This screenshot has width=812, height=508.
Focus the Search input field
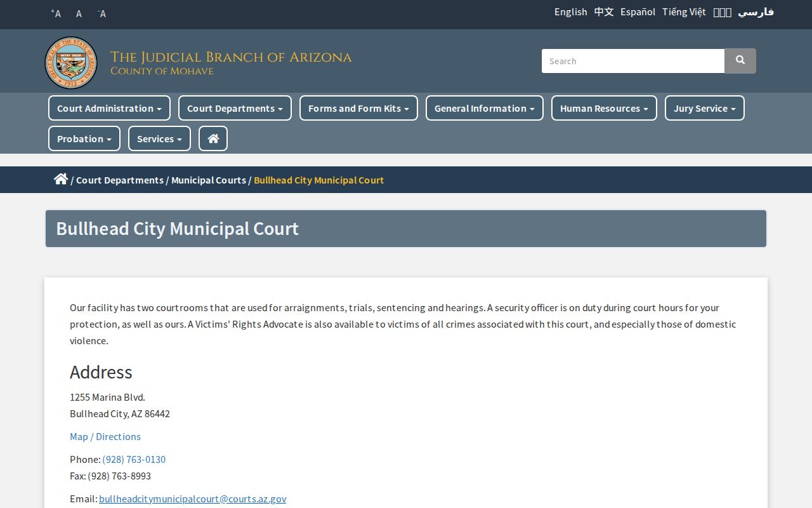tap(633, 61)
